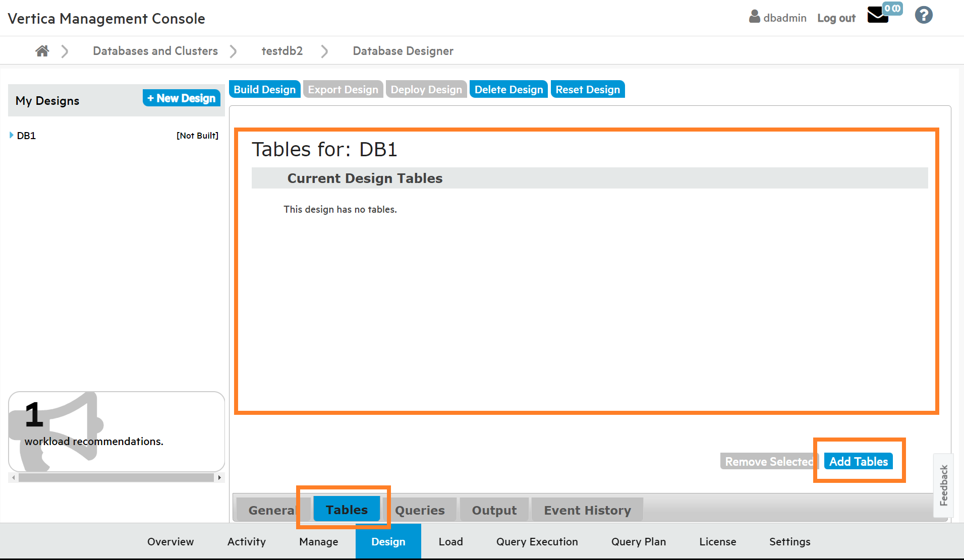Create a new design with + New Design
Image resolution: width=964 pixels, height=560 pixels.
[x=182, y=98]
